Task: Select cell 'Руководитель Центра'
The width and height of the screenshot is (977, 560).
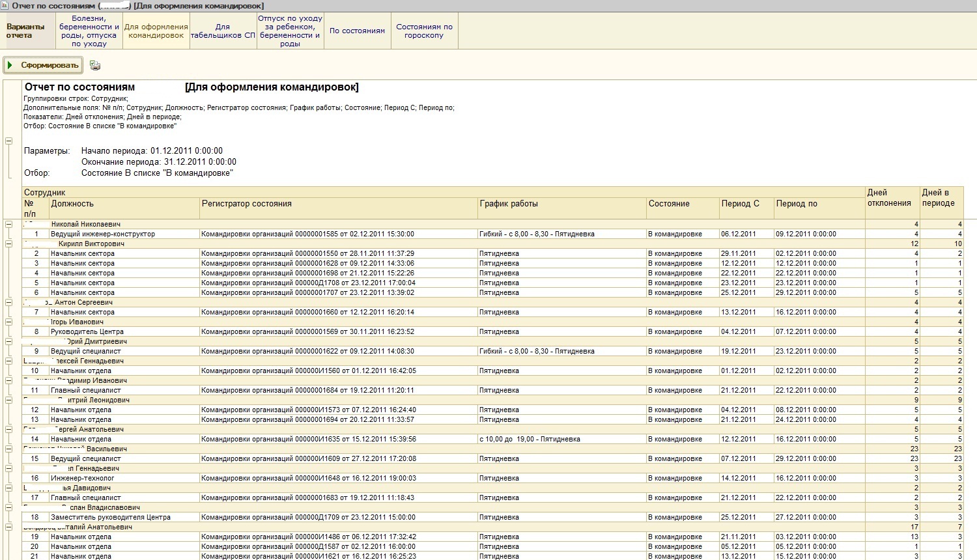Action: point(124,331)
